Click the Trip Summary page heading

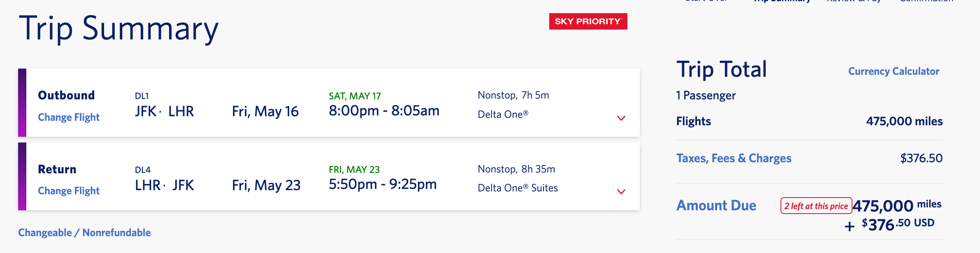[x=118, y=29]
